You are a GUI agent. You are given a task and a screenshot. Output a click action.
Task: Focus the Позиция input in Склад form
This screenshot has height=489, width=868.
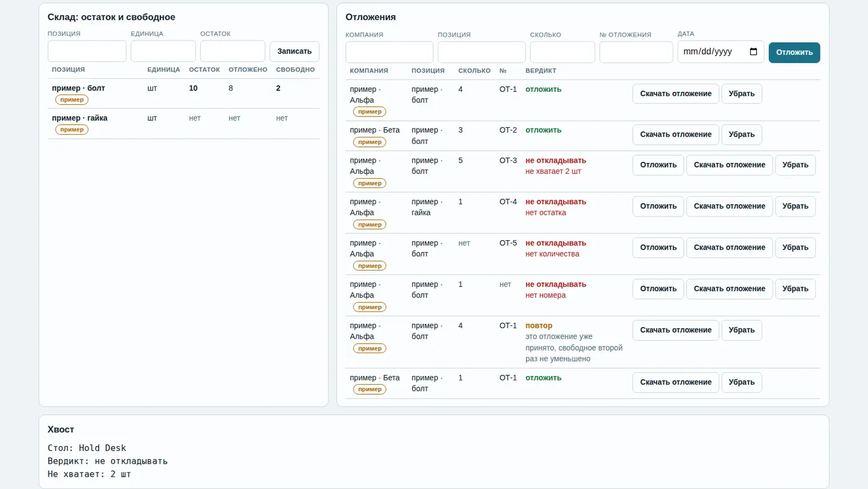tap(87, 52)
